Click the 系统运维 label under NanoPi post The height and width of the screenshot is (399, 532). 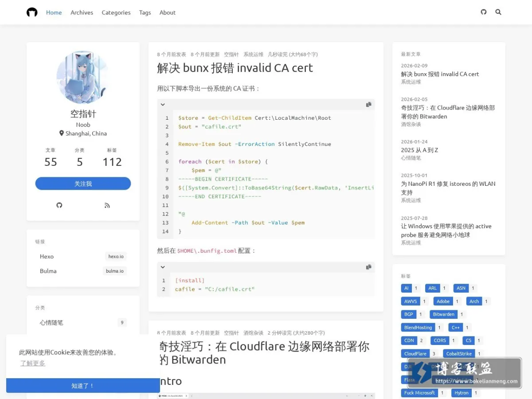(x=411, y=200)
